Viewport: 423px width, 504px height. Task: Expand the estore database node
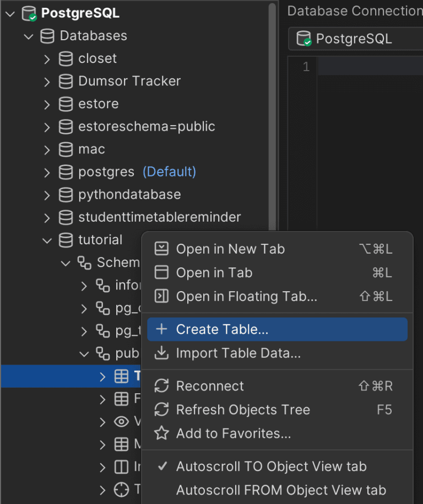point(47,104)
